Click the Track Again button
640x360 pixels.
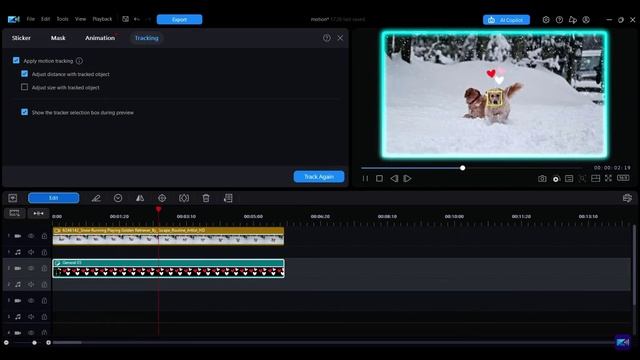coord(319,177)
